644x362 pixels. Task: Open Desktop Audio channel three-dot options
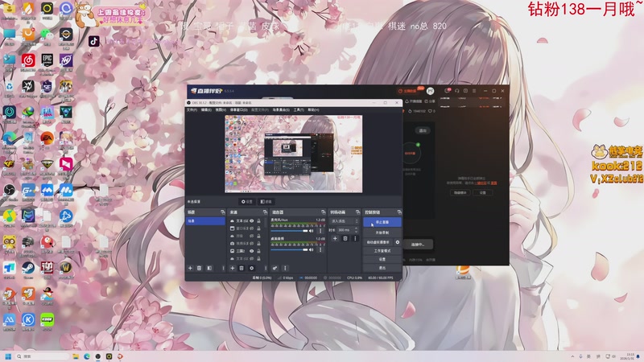point(320,249)
